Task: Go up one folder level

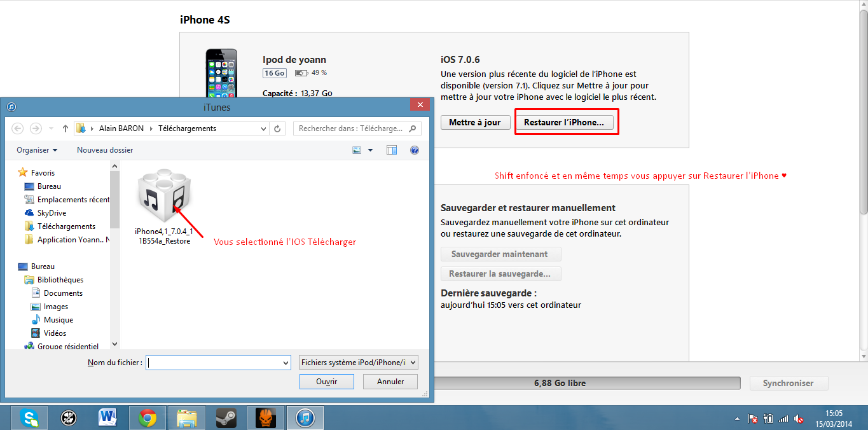Action: tap(65, 128)
